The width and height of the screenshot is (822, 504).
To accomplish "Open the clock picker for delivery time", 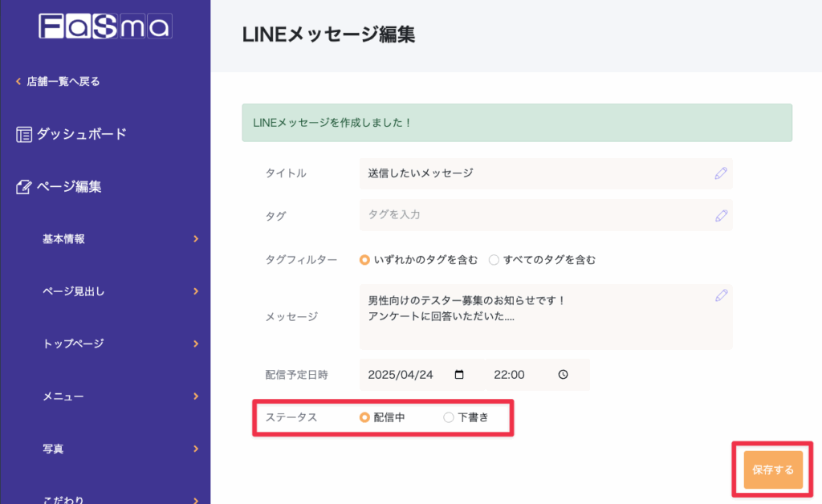I will [x=563, y=375].
